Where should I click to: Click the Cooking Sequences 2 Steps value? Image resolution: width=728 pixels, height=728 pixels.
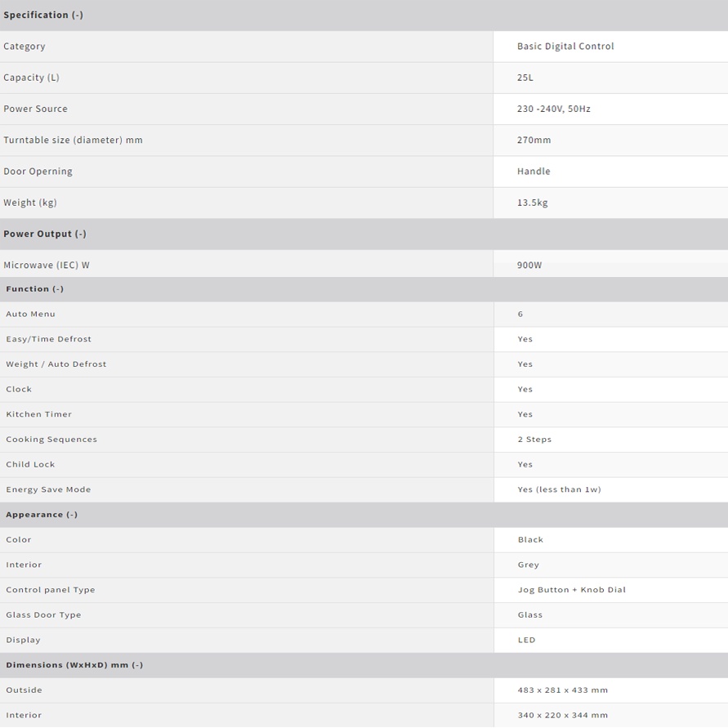coord(534,440)
